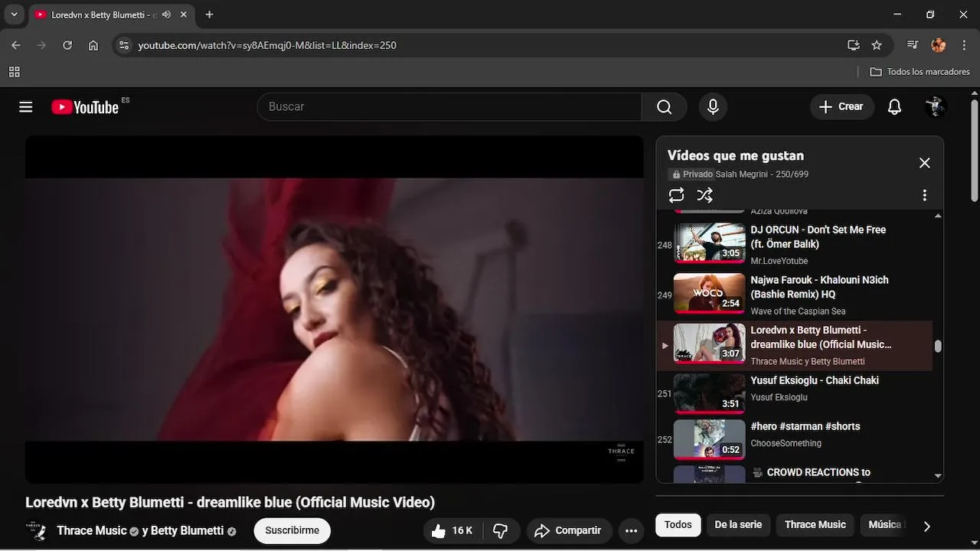Open browser home page
The image size is (980, 551).
click(93, 45)
